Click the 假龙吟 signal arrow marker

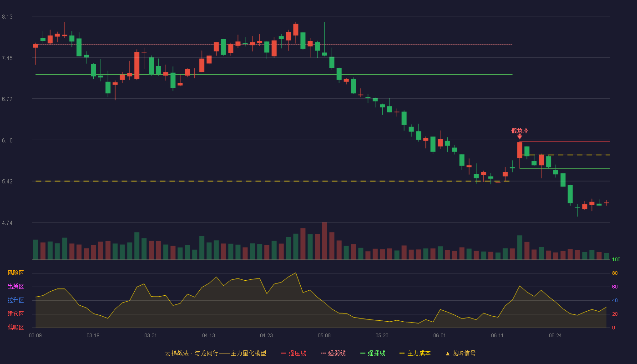coord(520,136)
